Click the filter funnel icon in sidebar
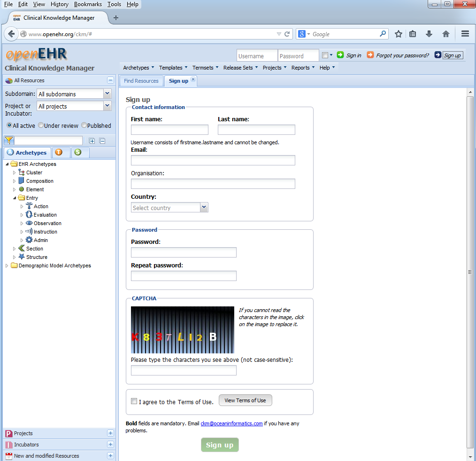 tap(8, 141)
